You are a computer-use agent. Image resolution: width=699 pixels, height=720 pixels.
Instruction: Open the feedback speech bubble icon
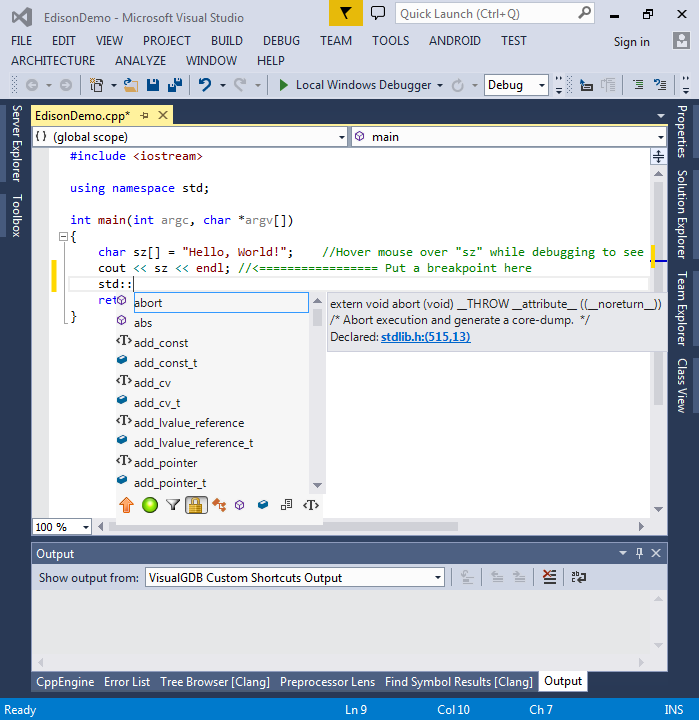click(378, 13)
